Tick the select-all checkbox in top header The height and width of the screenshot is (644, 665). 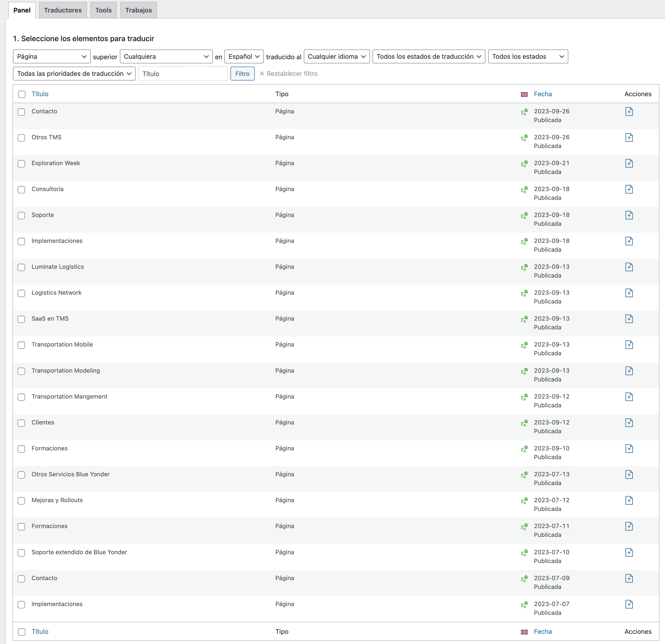(22, 94)
